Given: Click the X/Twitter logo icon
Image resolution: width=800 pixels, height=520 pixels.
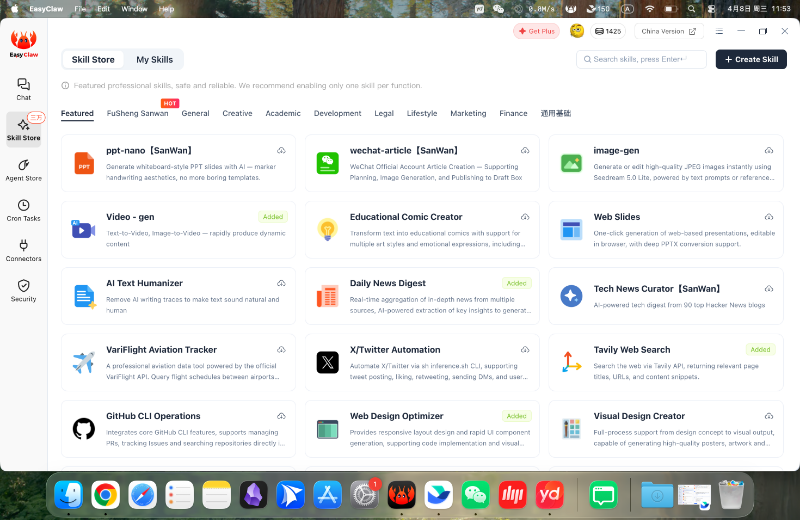Looking at the screenshot, I should coord(328,362).
